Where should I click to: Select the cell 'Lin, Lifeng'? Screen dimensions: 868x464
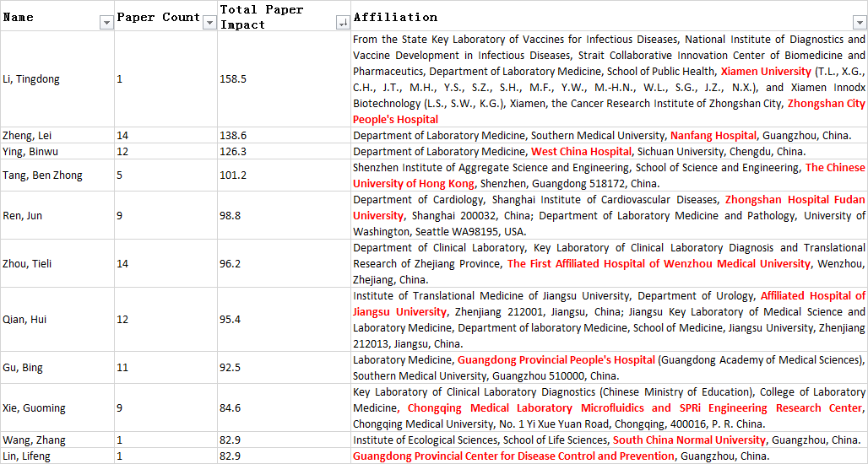(57, 456)
